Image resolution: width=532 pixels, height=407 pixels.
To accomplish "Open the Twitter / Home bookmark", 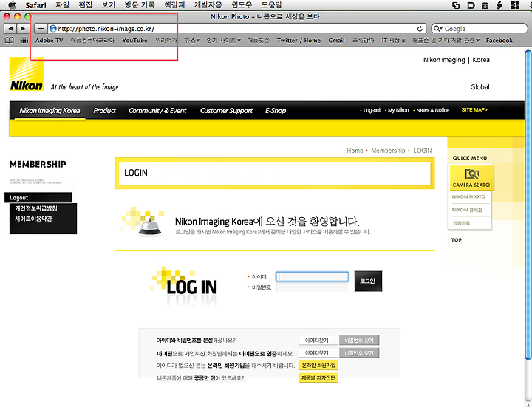I will coord(299,41).
